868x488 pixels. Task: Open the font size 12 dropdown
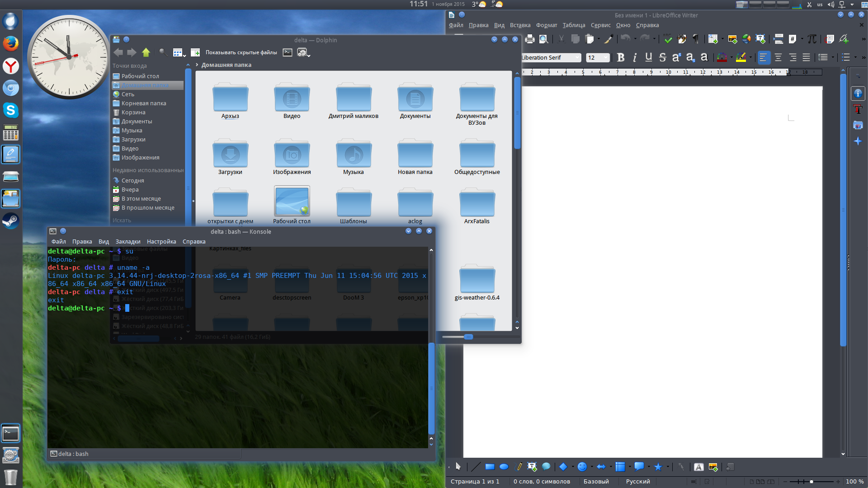606,58
